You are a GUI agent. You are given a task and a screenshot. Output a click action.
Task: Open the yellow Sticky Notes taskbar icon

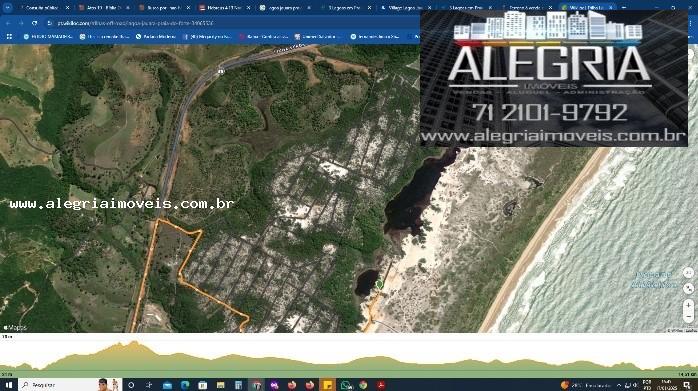328,385
